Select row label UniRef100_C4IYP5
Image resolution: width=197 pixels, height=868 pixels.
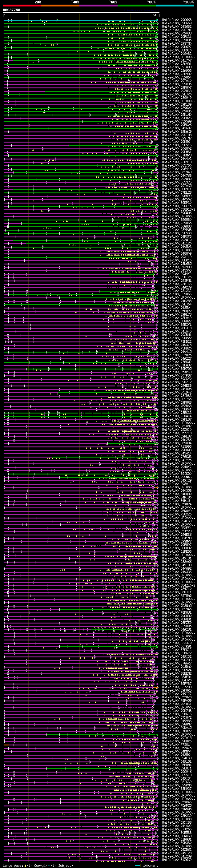click(177, 460)
